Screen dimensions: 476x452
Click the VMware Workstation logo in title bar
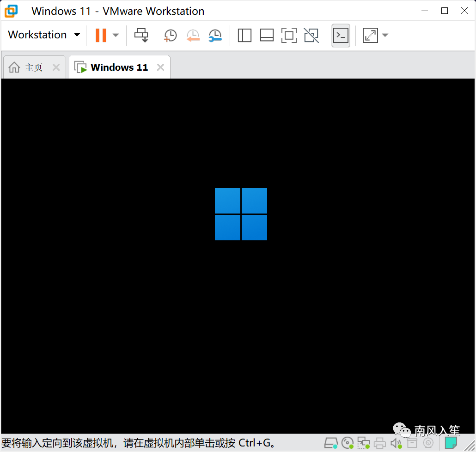[x=11, y=11]
